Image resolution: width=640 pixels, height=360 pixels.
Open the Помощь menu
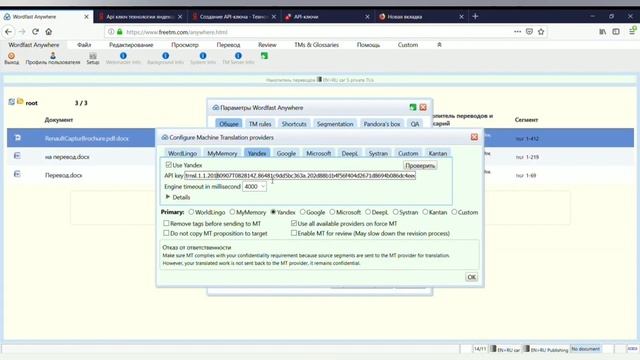pos(368,45)
